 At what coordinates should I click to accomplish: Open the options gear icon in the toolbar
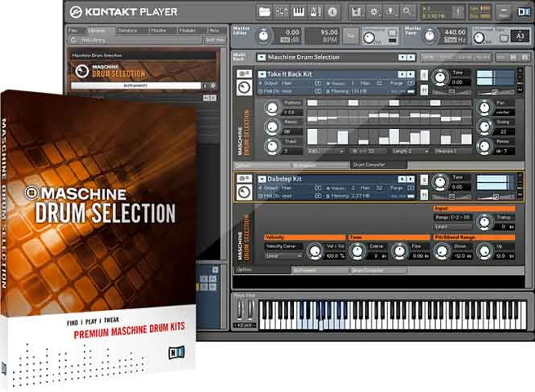375,11
